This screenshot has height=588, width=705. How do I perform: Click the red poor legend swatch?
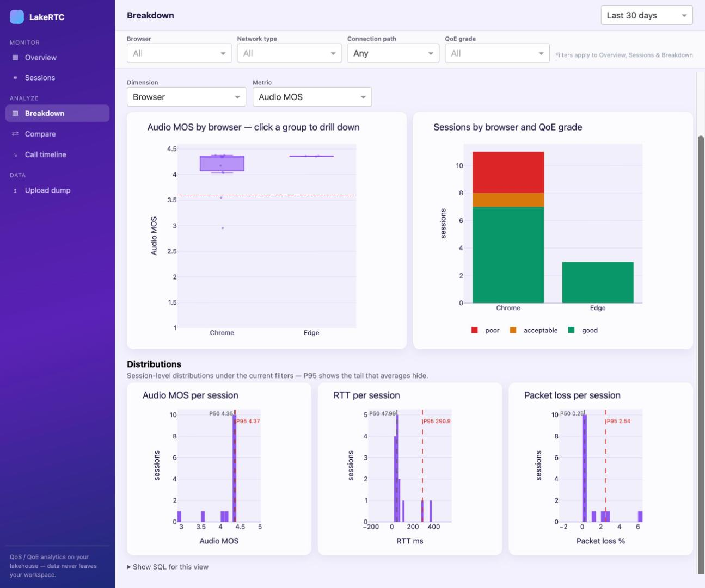point(475,330)
